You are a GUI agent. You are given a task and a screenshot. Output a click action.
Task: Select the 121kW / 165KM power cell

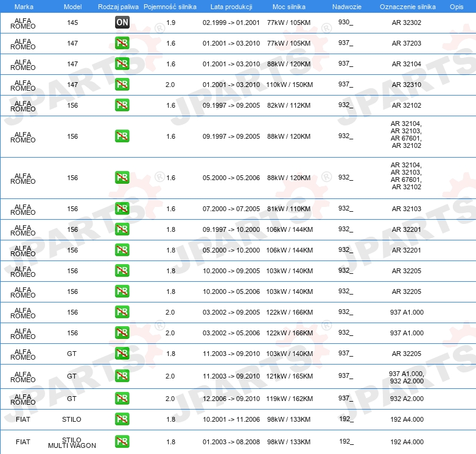coord(289,376)
